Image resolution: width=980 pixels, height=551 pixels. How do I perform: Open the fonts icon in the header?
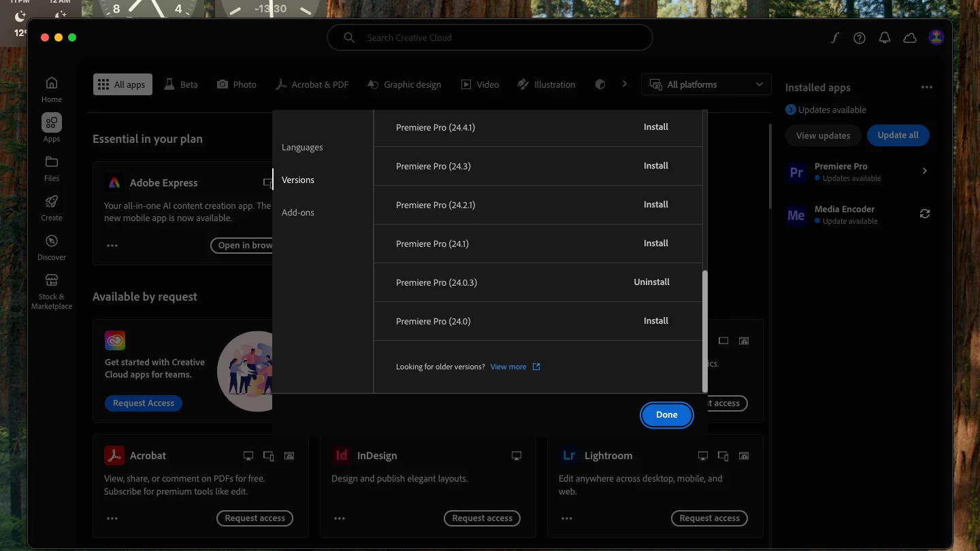tap(835, 38)
